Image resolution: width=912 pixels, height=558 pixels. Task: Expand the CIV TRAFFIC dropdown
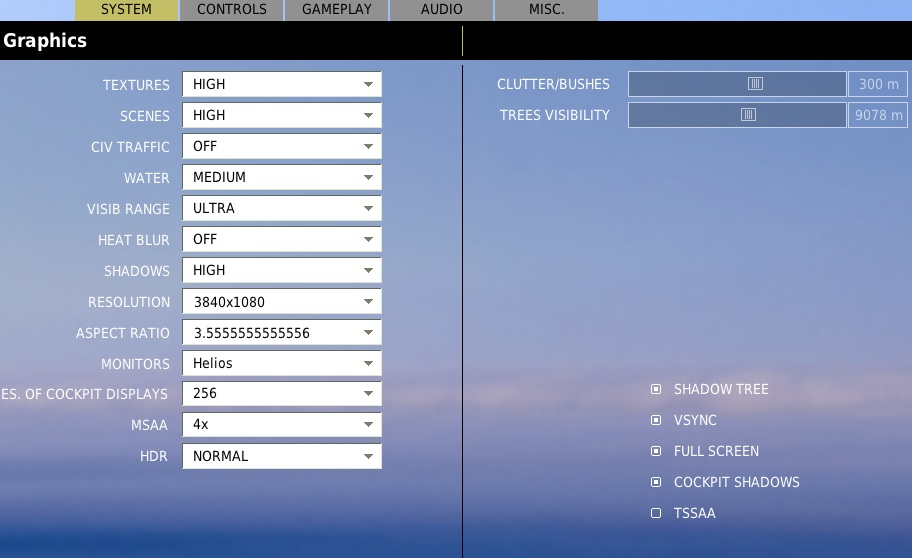click(282, 146)
